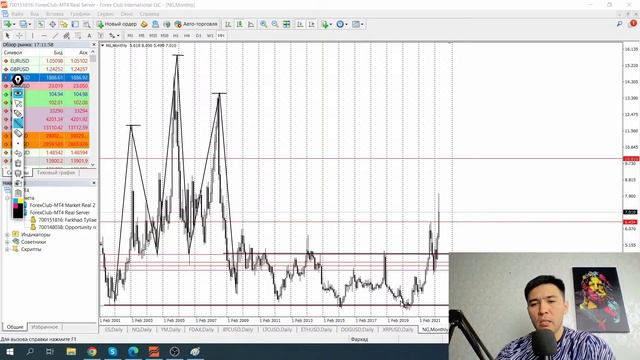Image resolution: width=640 pixels, height=360 pixels.
Task: Select the EURUSD row in Market Watch
Action: 45,61
